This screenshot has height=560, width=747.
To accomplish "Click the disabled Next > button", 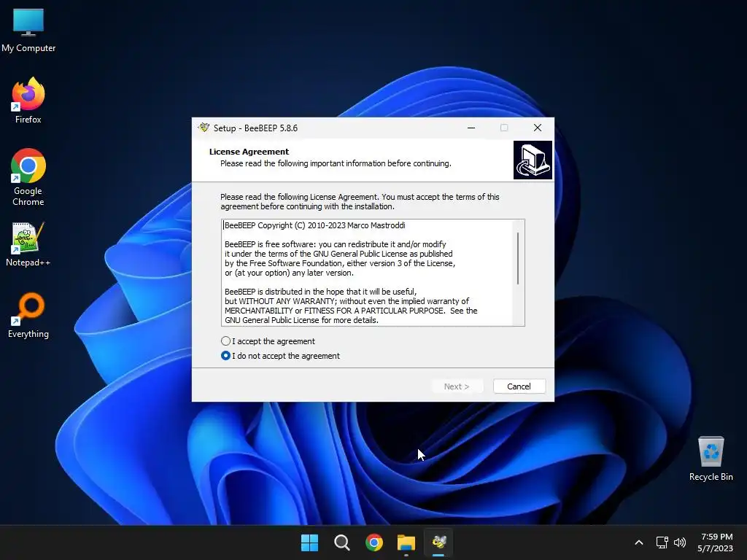I will tap(457, 386).
